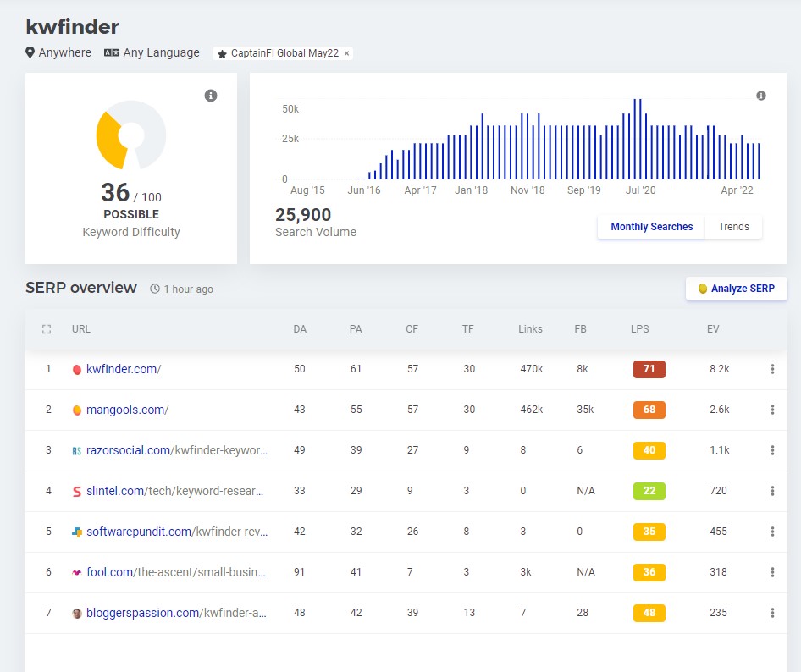Click razorsocial.com RS favicon
The height and width of the screenshot is (672, 801).
[76, 451]
